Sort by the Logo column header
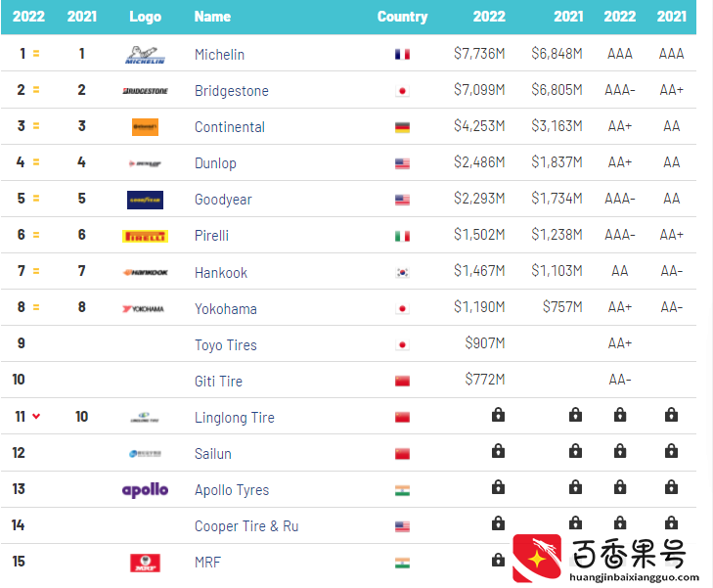 pyautogui.click(x=145, y=17)
